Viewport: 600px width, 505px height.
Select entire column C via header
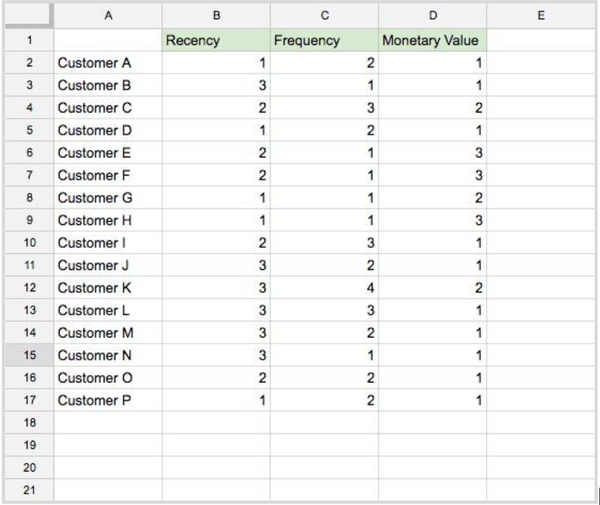(x=324, y=15)
